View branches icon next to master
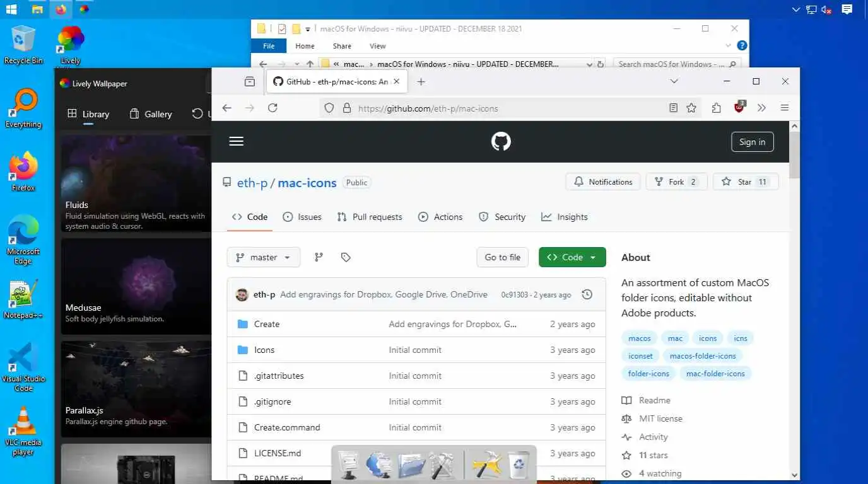Image resolution: width=868 pixels, height=484 pixels. point(319,256)
